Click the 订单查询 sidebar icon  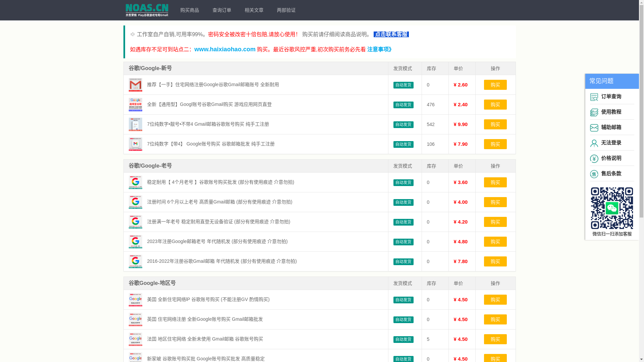pyautogui.click(x=594, y=97)
